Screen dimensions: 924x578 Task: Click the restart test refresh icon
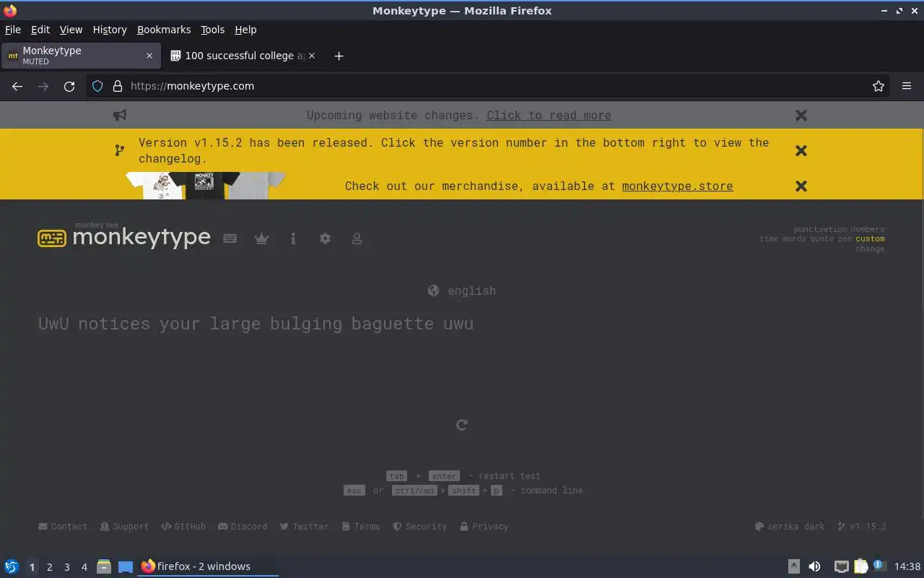tap(462, 425)
